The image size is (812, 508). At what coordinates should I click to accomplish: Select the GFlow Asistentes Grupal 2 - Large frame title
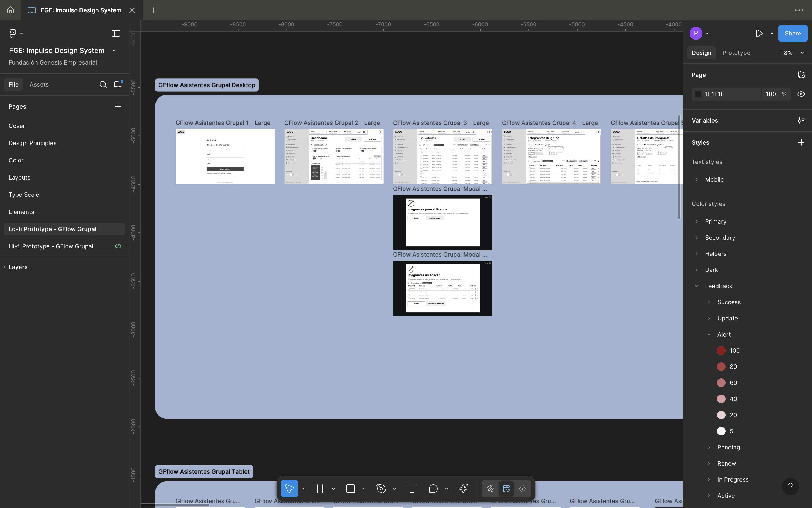click(332, 123)
